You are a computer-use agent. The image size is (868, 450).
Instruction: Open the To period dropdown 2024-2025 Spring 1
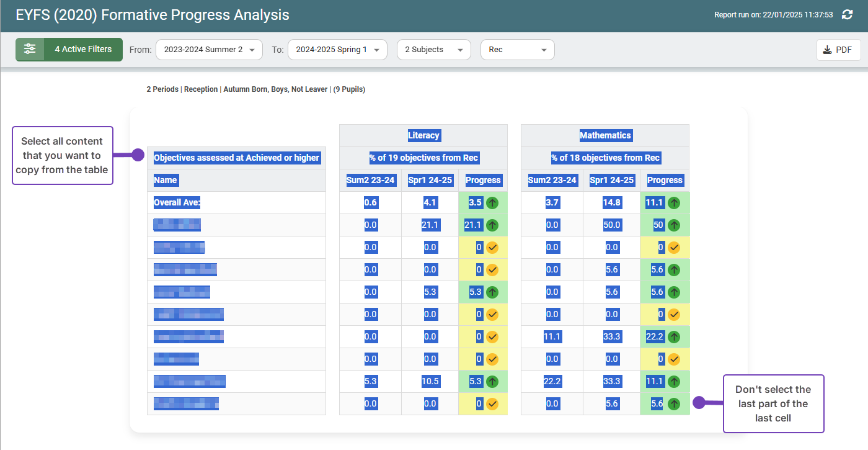pos(337,50)
